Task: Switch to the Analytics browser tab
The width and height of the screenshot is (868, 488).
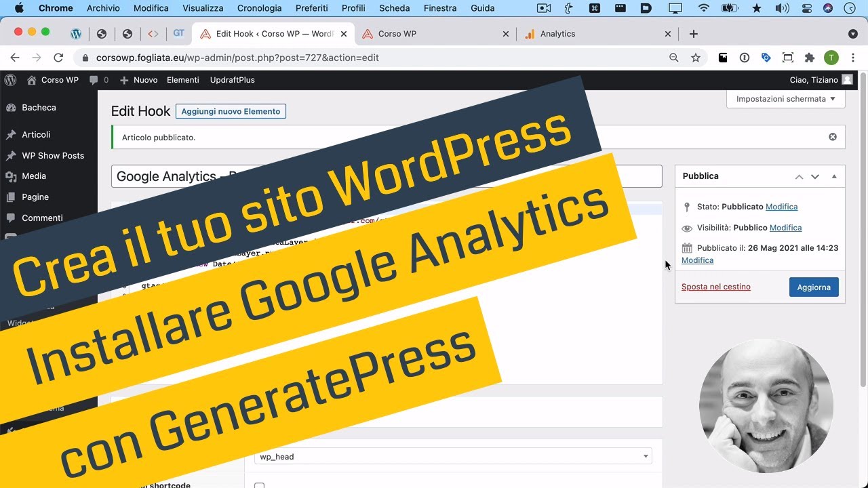Action: [557, 33]
